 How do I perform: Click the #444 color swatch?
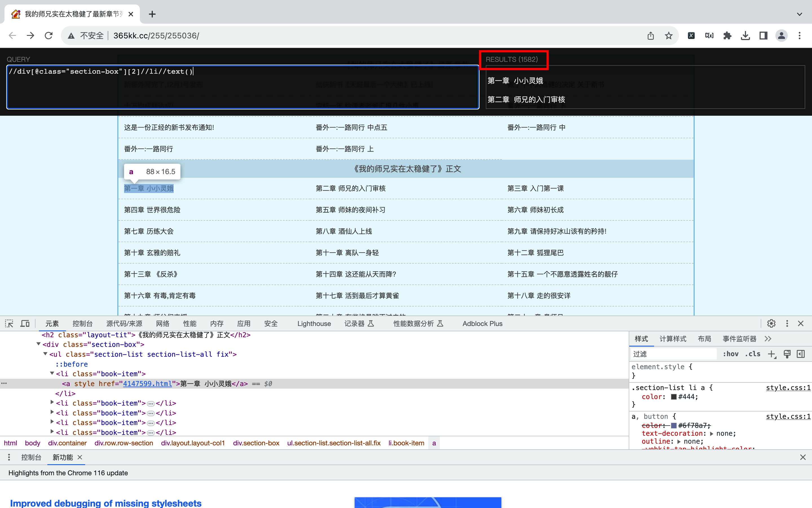tap(674, 397)
